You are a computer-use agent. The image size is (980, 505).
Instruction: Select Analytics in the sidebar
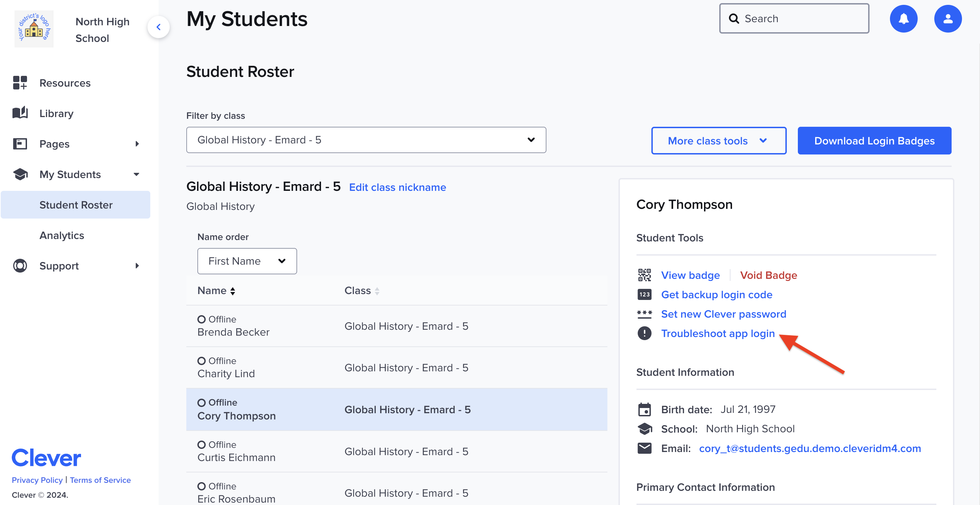(x=62, y=235)
